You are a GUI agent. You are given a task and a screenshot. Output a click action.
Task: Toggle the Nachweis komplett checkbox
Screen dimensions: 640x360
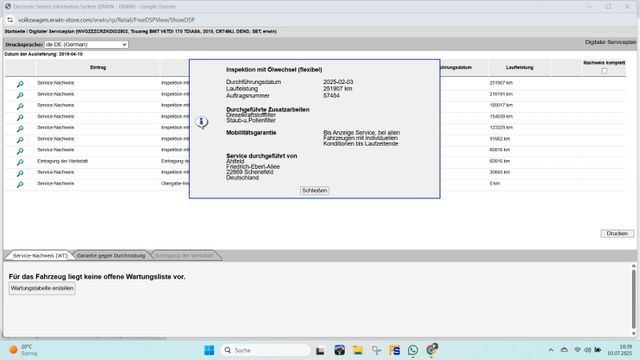point(604,71)
